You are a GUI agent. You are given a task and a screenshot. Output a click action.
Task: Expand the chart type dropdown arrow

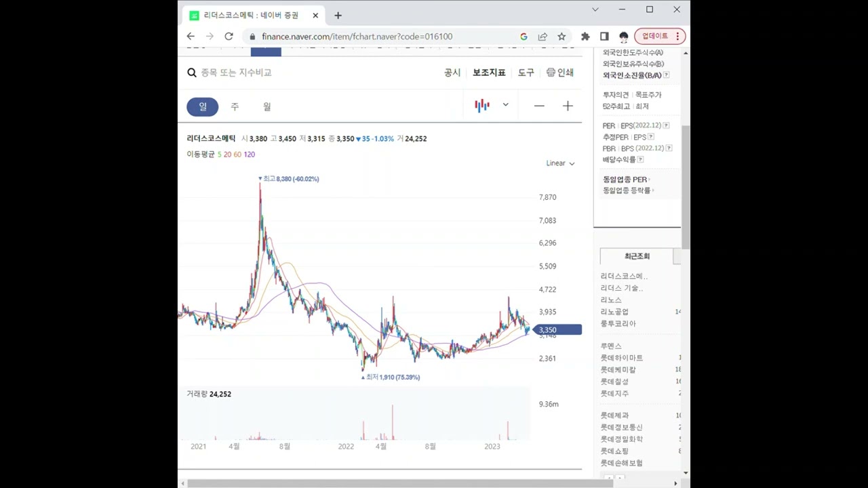click(505, 105)
